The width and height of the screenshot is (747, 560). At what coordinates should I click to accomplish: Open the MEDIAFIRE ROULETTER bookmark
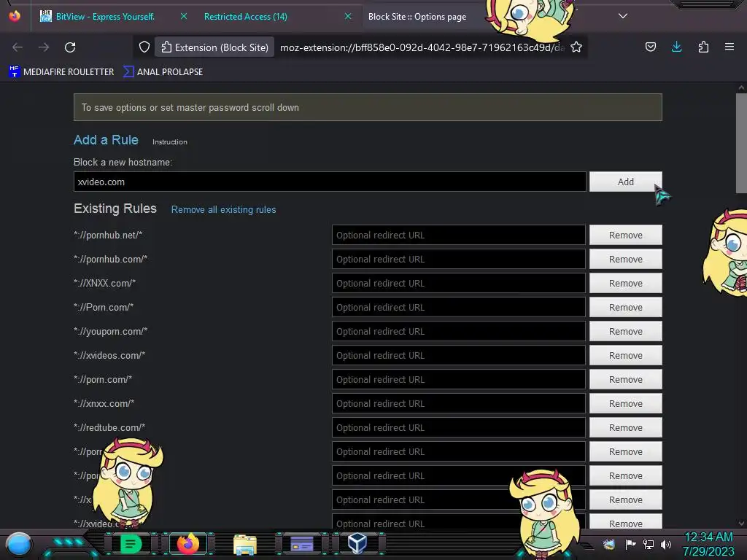pos(61,72)
